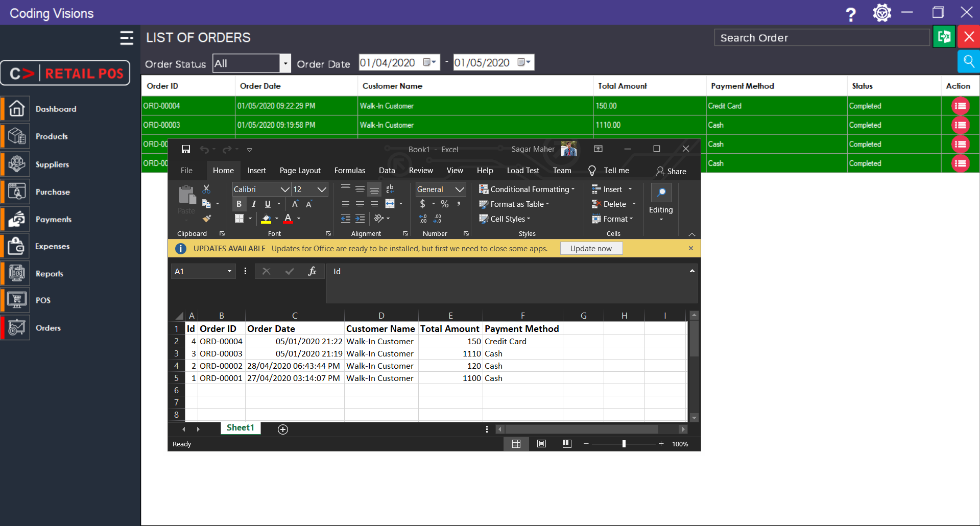Screen dimensions: 980x526
Task: Switch to the Insert ribbon tab
Action: tap(257, 171)
